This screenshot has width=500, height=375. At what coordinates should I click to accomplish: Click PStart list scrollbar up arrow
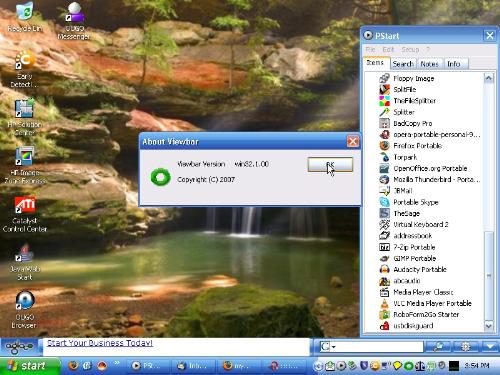point(489,78)
